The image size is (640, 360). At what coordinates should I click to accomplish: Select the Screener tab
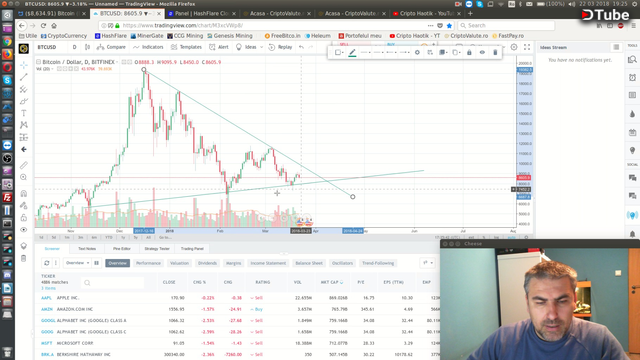click(x=52, y=249)
